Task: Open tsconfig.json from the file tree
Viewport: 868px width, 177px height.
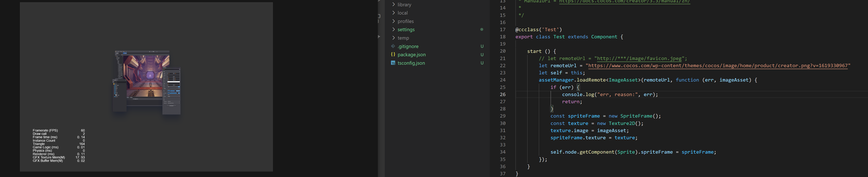Action: tap(411, 63)
